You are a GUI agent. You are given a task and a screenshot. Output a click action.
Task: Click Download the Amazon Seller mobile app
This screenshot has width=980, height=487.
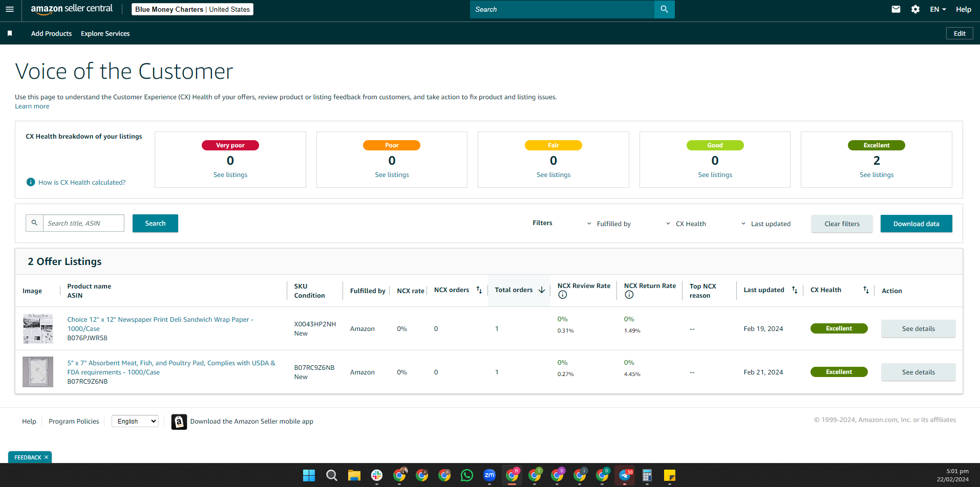coord(251,421)
